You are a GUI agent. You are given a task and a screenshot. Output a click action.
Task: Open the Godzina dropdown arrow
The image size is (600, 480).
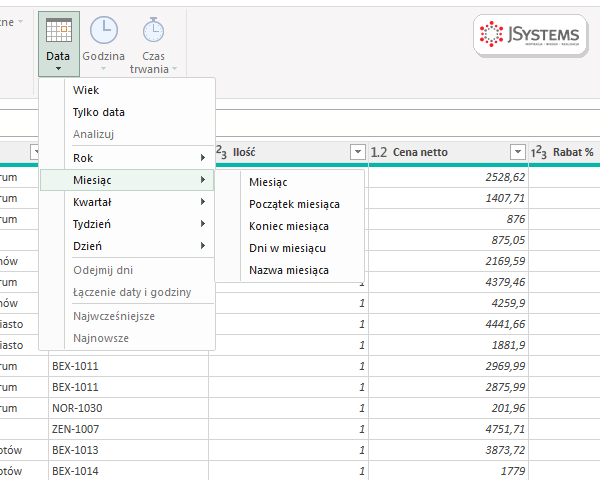pos(103,69)
